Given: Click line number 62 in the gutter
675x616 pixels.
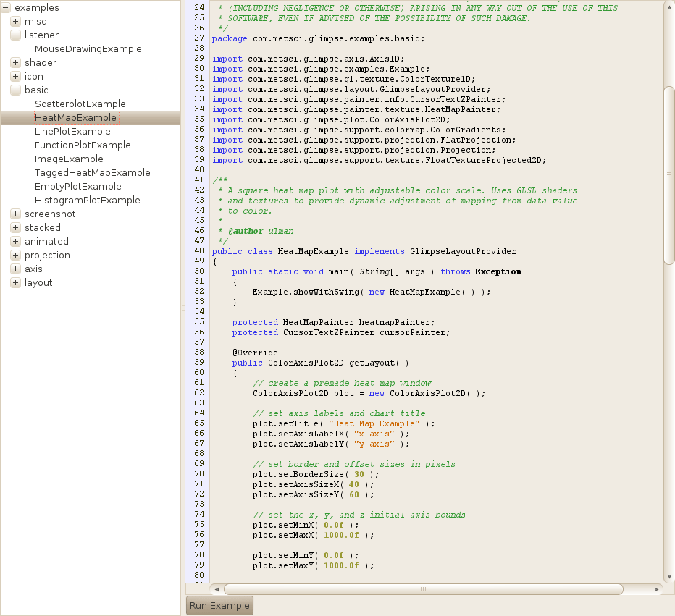Looking at the screenshot, I should (199, 393).
